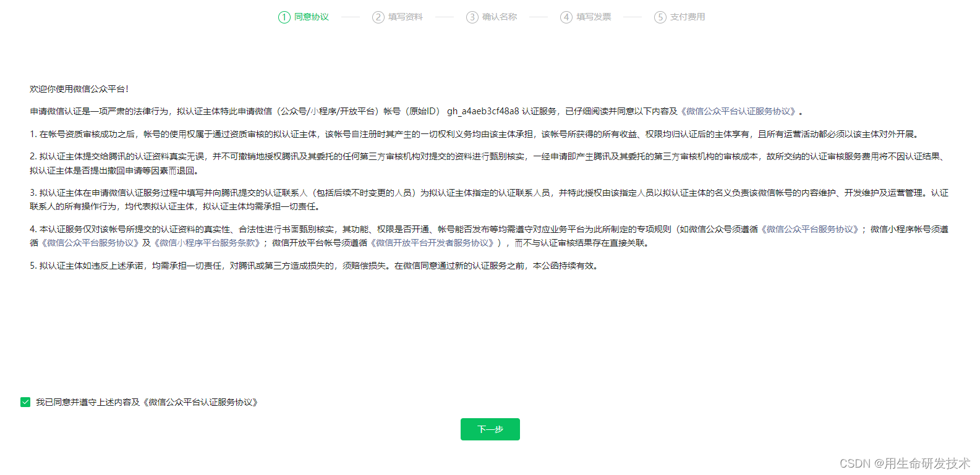
Task: Open 微信公众平台服务协议 link before 微信小程序平台服务条款
Action: [x=90, y=243]
